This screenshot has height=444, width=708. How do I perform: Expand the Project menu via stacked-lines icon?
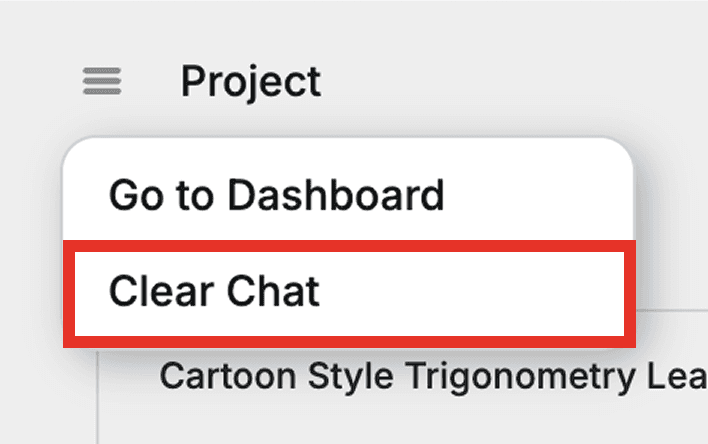click(x=102, y=81)
